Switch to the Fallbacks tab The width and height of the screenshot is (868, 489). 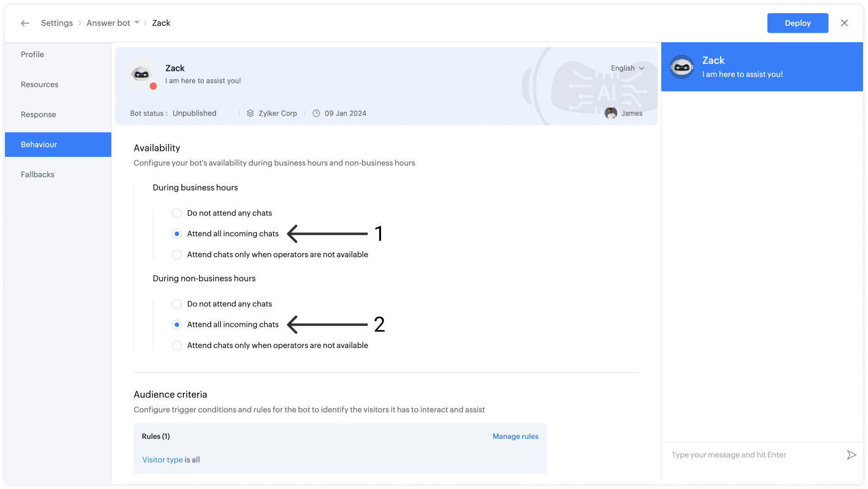(x=38, y=175)
